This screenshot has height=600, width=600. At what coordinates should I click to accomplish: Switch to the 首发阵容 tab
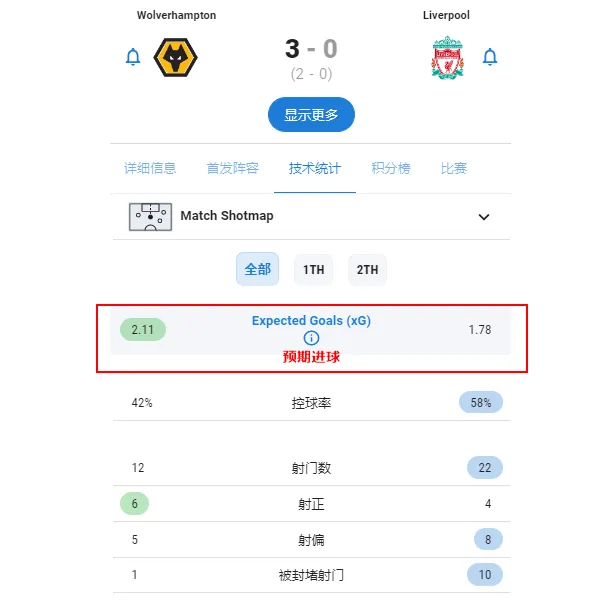point(233,168)
